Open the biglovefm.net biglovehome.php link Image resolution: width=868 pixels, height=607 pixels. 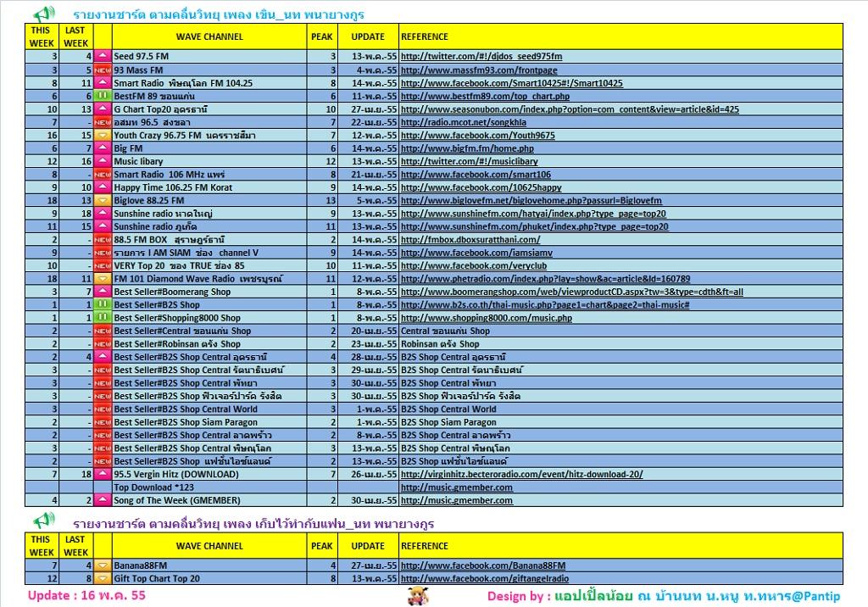tap(531, 200)
